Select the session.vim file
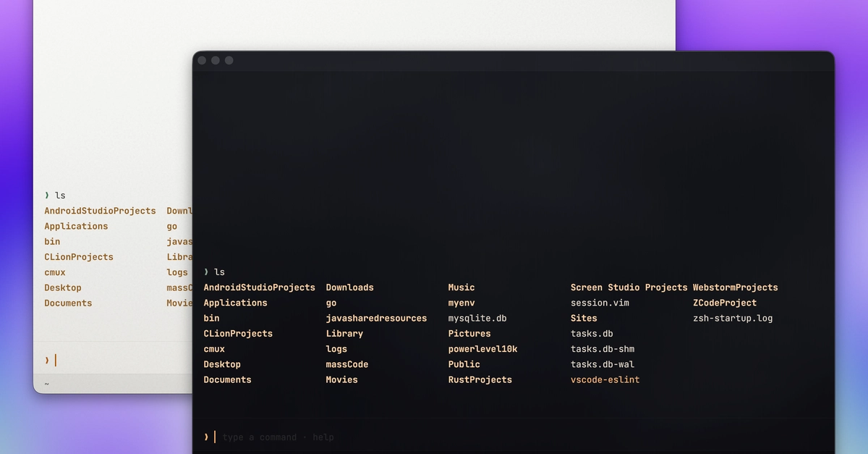 pyautogui.click(x=600, y=303)
